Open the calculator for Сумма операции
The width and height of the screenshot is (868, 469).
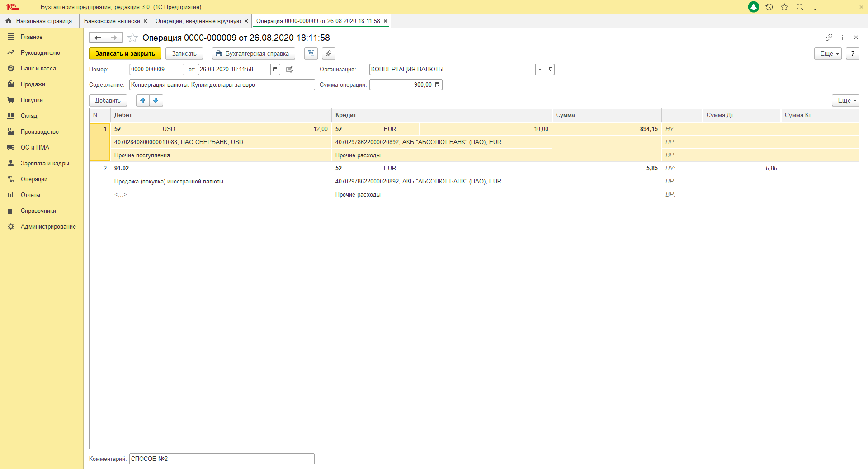click(437, 85)
